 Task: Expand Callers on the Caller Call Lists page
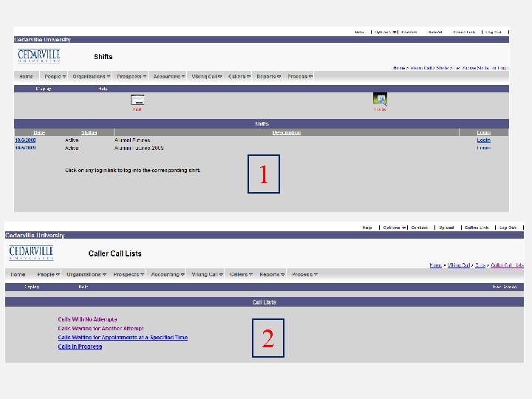241,274
